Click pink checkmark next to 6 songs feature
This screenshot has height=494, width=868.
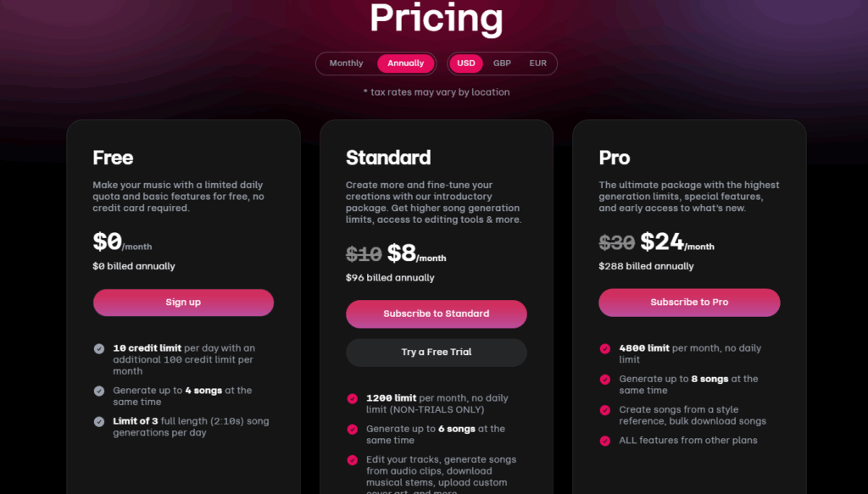pyautogui.click(x=352, y=429)
